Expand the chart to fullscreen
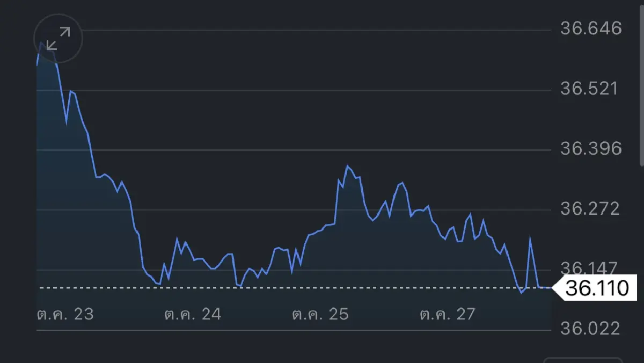Viewport: 644px width, 363px height. (58, 39)
